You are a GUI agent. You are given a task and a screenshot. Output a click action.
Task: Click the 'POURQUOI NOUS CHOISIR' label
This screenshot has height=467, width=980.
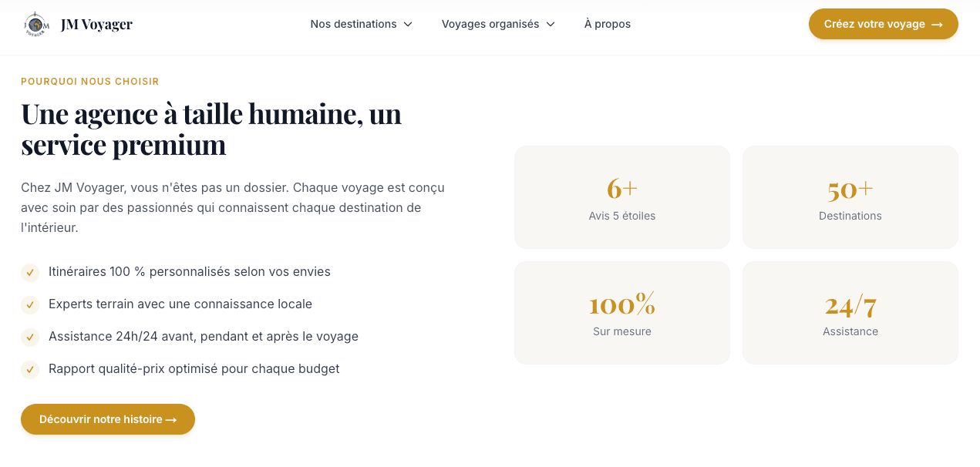pyautogui.click(x=89, y=81)
